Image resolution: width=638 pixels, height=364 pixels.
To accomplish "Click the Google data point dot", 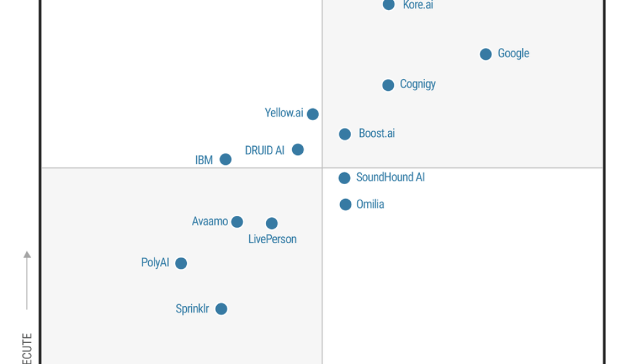I will click(486, 54).
